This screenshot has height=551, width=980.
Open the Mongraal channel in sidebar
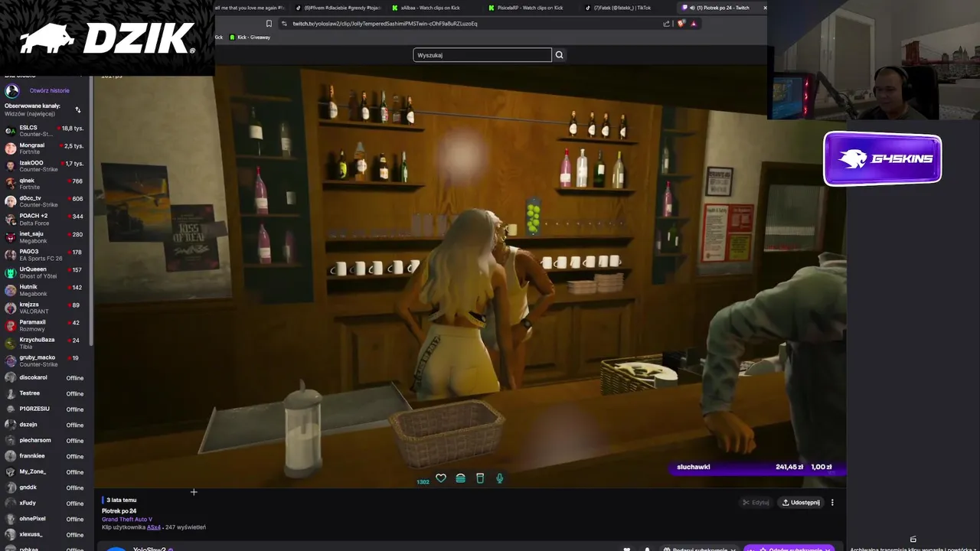pyautogui.click(x=46, y=148)
